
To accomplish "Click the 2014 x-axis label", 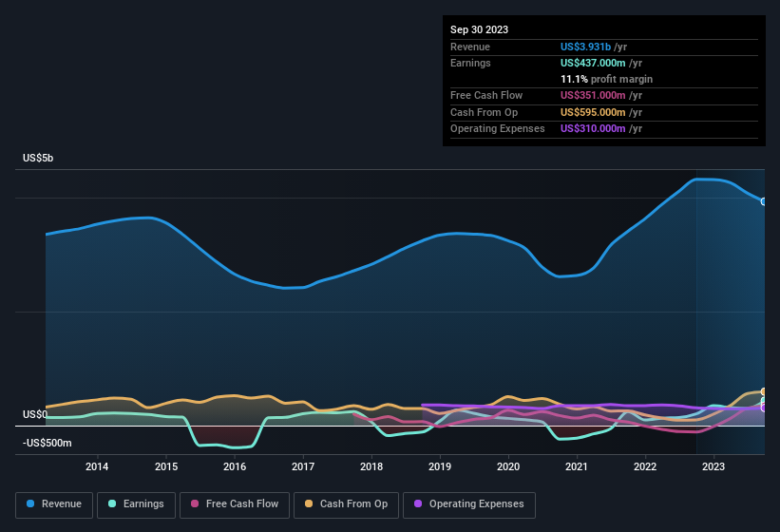I will (97, 466).
